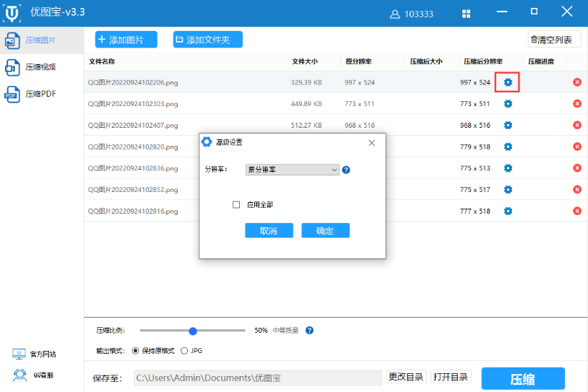The width and height of the screenshot is (588, 392).
Task: Select file row QQ图片20220924102407.png
Action: [336, 125]
